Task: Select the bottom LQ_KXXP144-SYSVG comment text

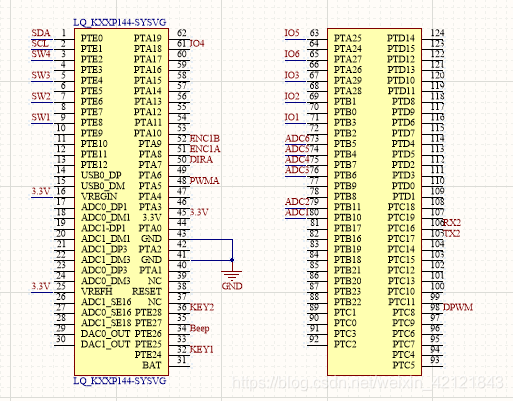Action: tap(120, 381)
